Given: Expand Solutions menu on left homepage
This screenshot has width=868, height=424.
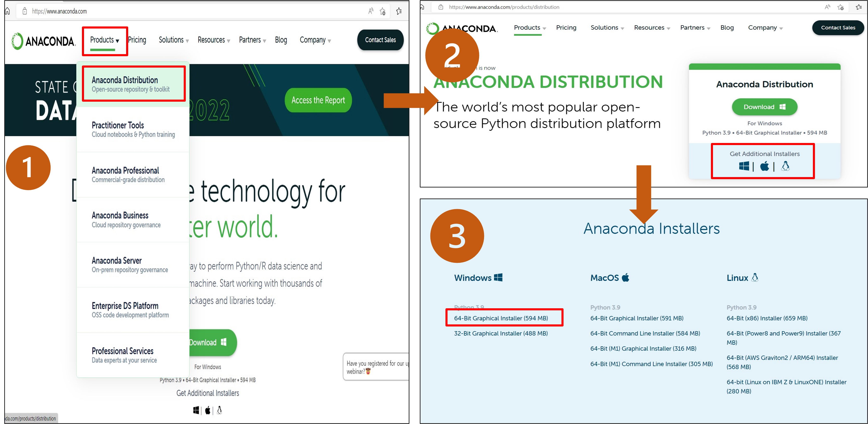Looking at the screenshot, I should pos(174,40).
